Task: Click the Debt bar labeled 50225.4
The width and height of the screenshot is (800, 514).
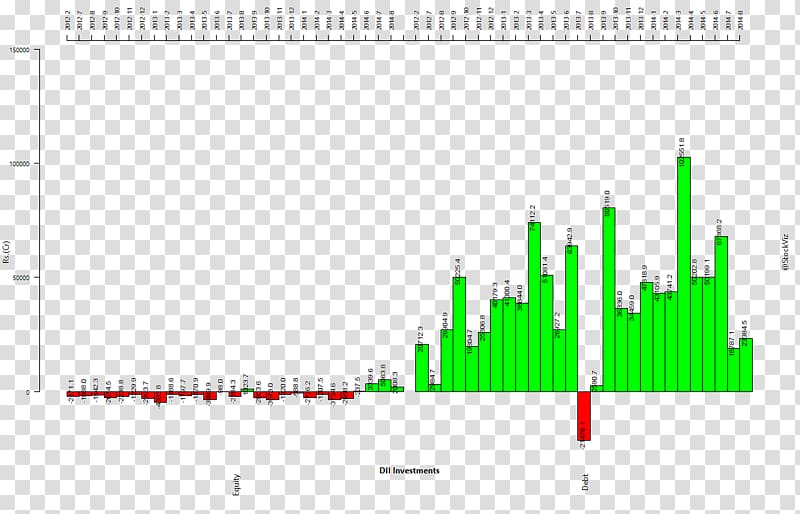Action: pyautogui.click(x=460, y=334)
